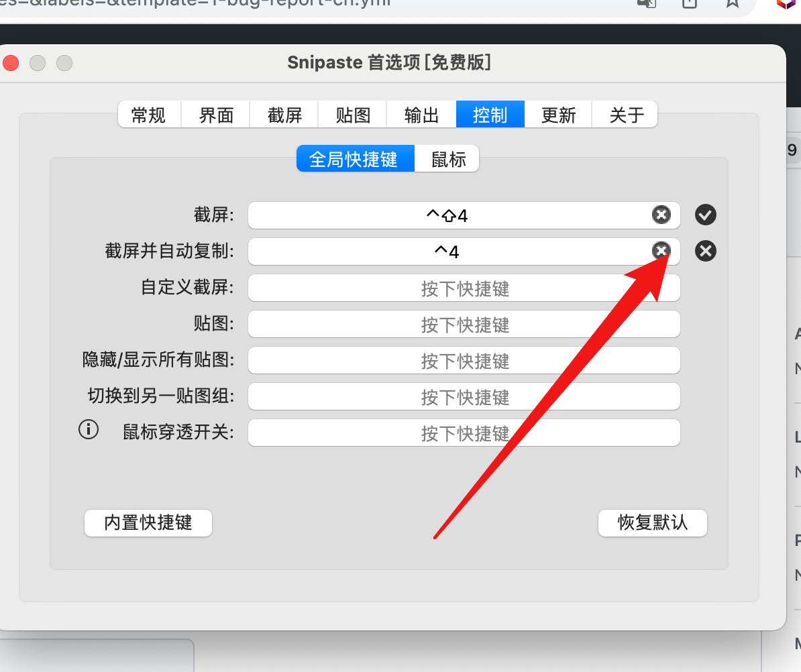Open the 关于 tab
The height and width of the screenshot is (672, 801).
coord(625,115)
